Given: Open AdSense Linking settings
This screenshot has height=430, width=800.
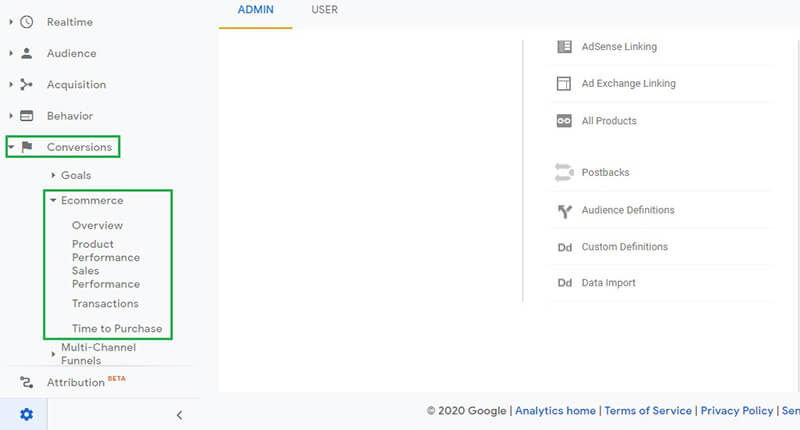Looking at the screenshot, I should coord(619,47).
